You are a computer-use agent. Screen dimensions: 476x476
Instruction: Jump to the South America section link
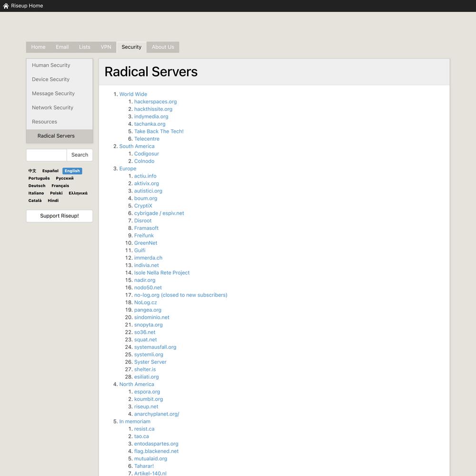coord(137,146)
